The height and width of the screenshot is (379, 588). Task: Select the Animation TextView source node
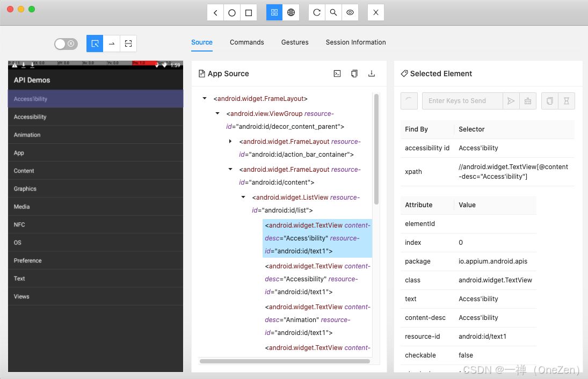pos(317,320)
